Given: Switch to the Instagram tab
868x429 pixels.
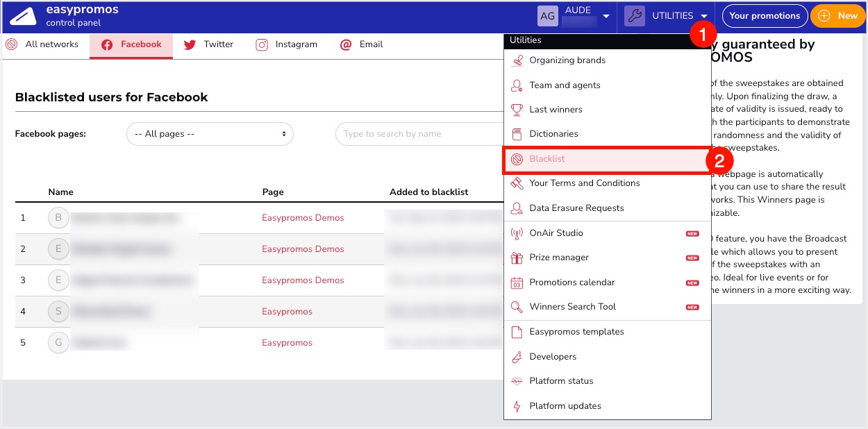Looking at the screenshot, I should [x=287, y=44].
